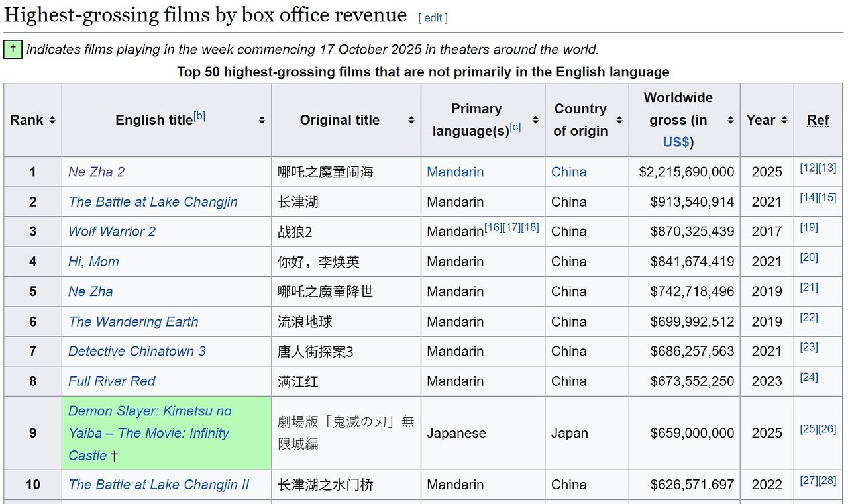Click reference [19] in the Wolf Warrior 2 row
This screenshot has height=504, width=848.
(809, 227)
